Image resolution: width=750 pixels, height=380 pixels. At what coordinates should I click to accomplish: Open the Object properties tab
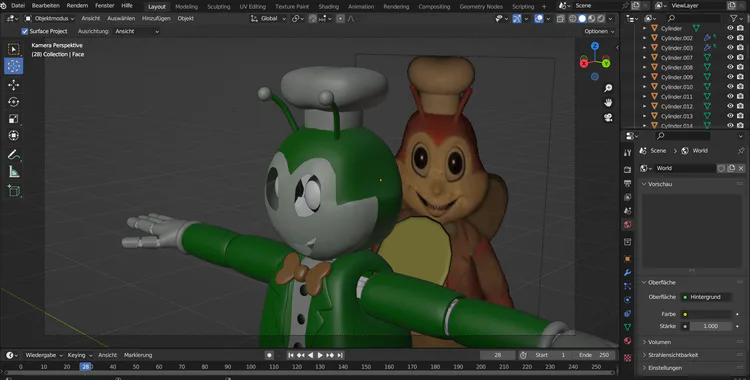[628, 259]
